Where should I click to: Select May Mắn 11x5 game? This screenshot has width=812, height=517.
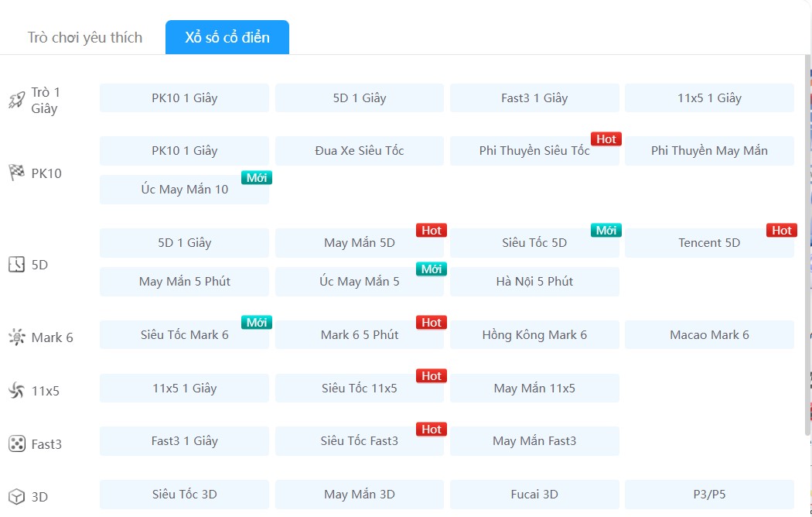534,388
